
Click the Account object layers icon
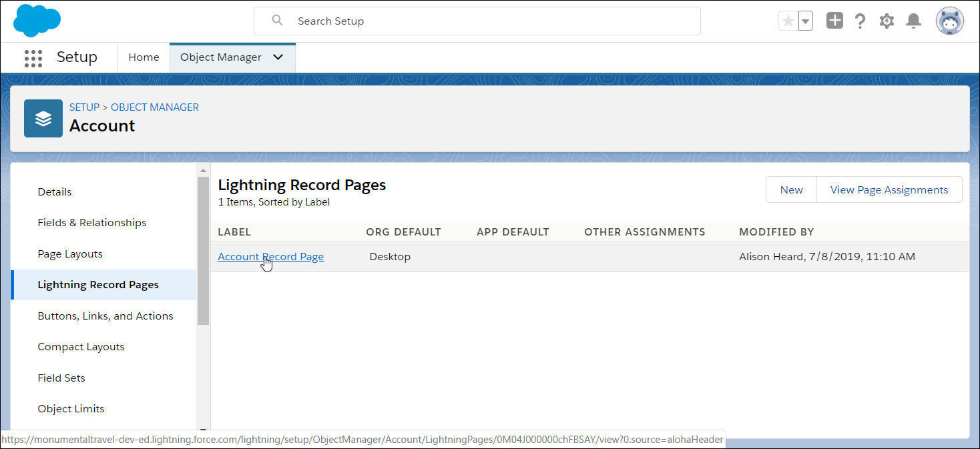(43, 118)
